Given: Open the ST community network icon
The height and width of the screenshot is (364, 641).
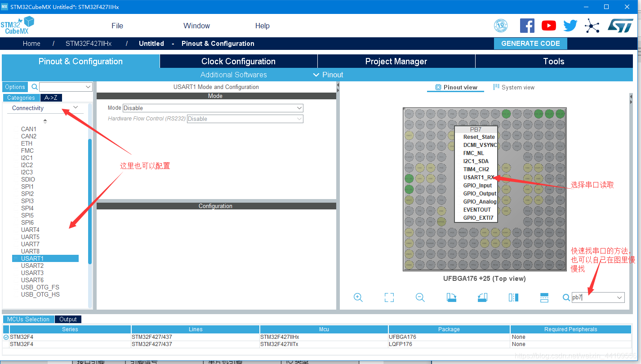Looking at the screenshot, I should click(592, 26).
